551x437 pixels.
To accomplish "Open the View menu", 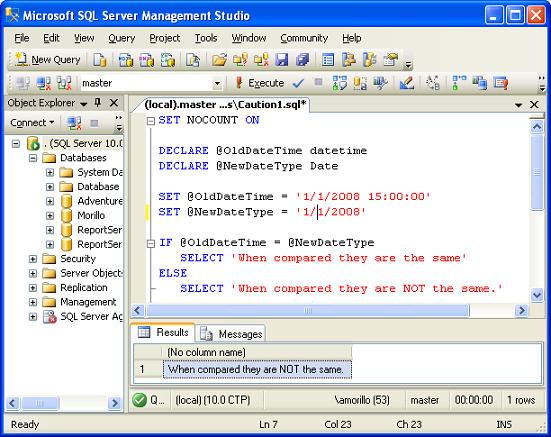I will 84,38.
